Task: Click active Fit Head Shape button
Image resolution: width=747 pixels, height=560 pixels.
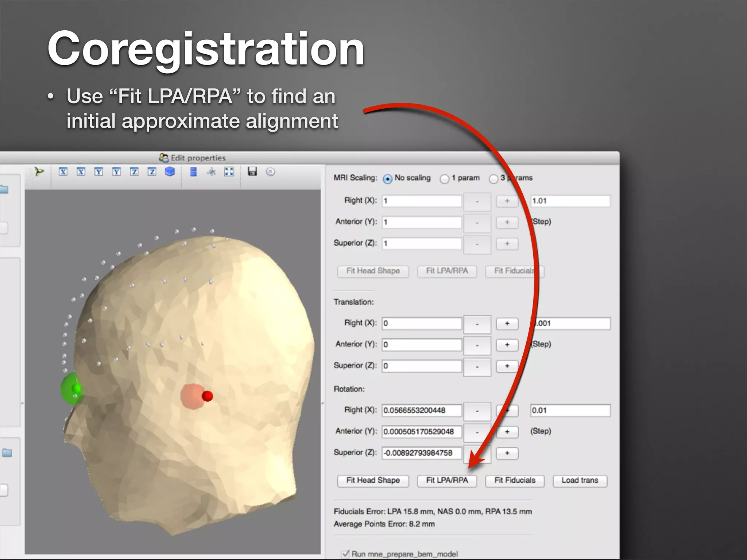Action: [373, 481]
